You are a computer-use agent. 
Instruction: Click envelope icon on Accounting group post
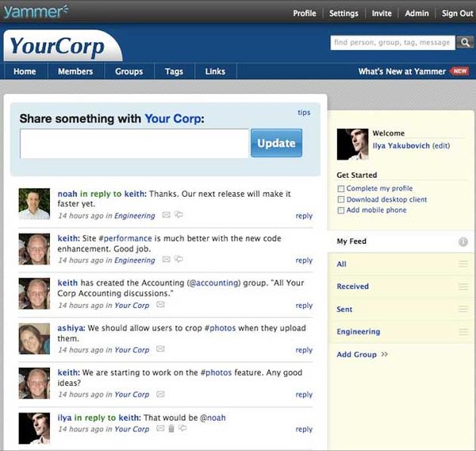(160, 304)
